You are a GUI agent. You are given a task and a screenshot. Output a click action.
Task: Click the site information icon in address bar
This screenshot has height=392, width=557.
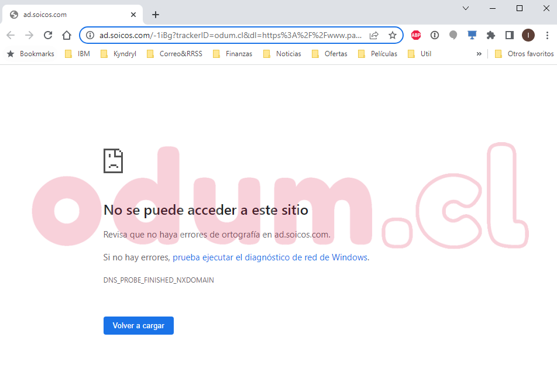pyautogui.click(x=90, y=35)
